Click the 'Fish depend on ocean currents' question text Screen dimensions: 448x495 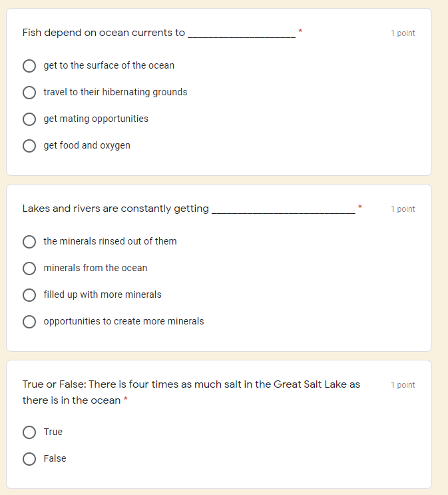(104, 33)
